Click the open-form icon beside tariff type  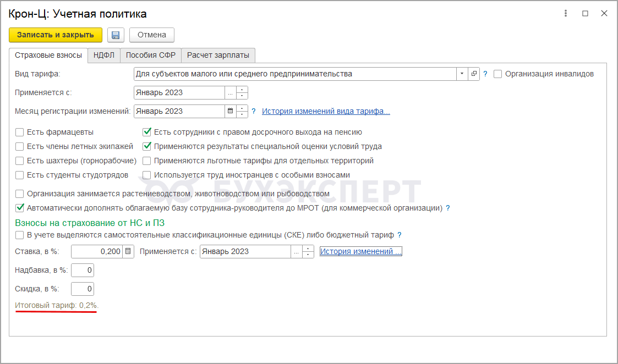pyautogui.click(x=474, y=74)
